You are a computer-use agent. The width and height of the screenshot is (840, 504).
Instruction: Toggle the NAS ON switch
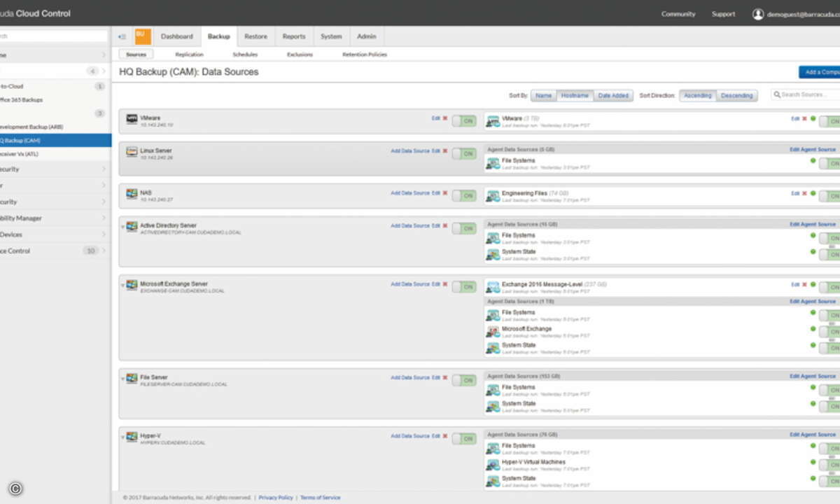click(463, 195)
